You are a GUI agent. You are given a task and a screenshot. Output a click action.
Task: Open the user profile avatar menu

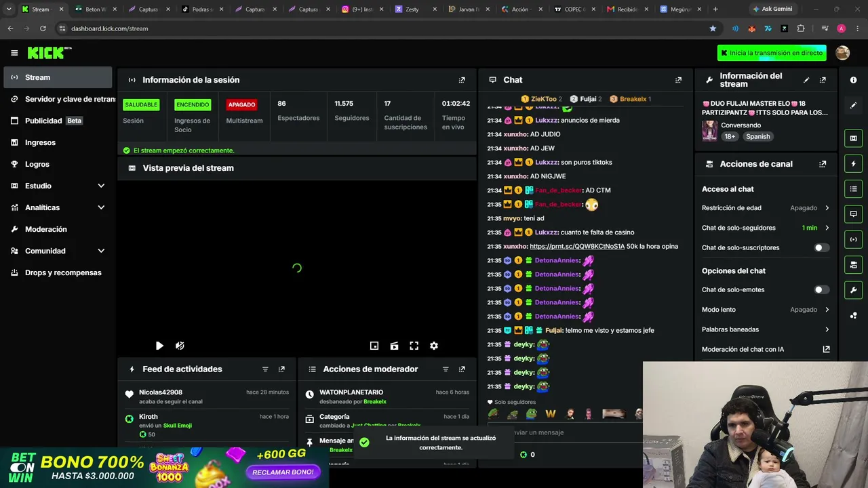click(843, 53)
